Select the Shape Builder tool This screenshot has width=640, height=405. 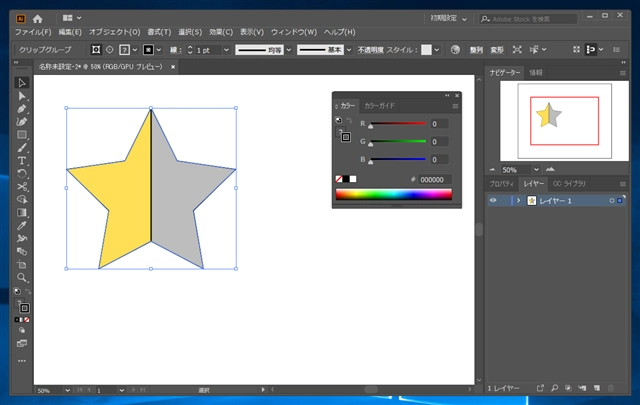[x=22, y=199]
